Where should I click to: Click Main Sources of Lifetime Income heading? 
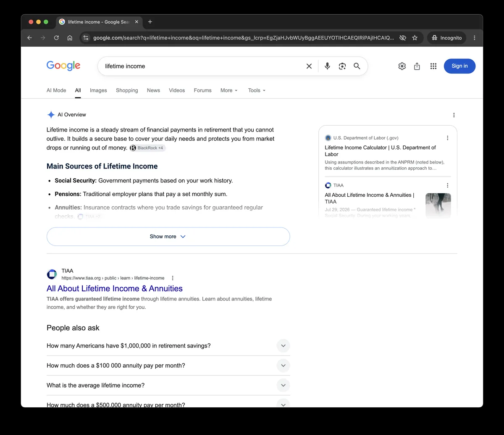point(102,166)
